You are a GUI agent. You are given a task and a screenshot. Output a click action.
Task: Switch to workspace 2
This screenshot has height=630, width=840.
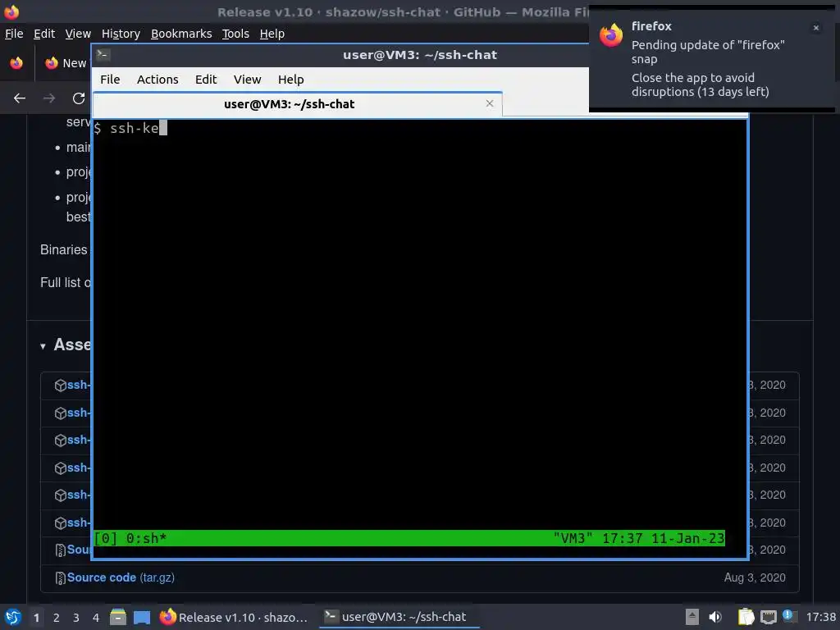pos(57,618)
